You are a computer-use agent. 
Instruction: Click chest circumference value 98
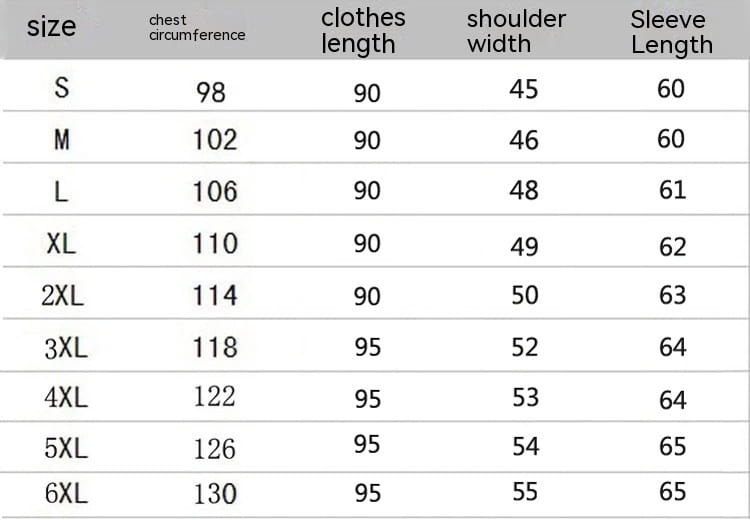point(211,92)
